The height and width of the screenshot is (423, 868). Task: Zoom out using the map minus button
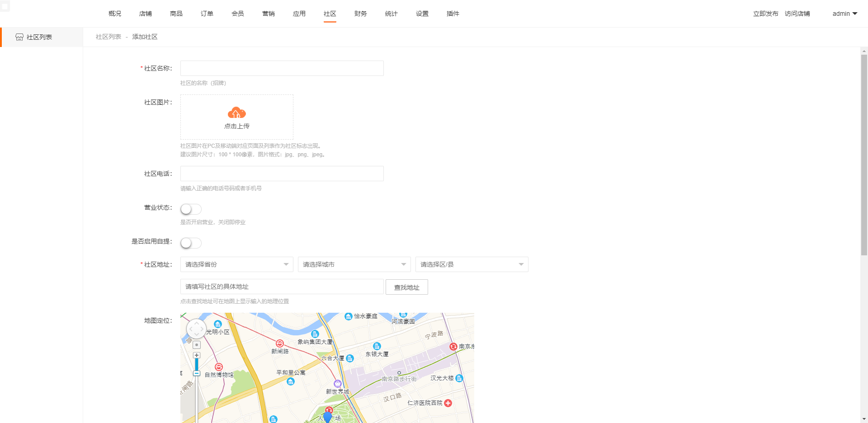click(196, 374)
